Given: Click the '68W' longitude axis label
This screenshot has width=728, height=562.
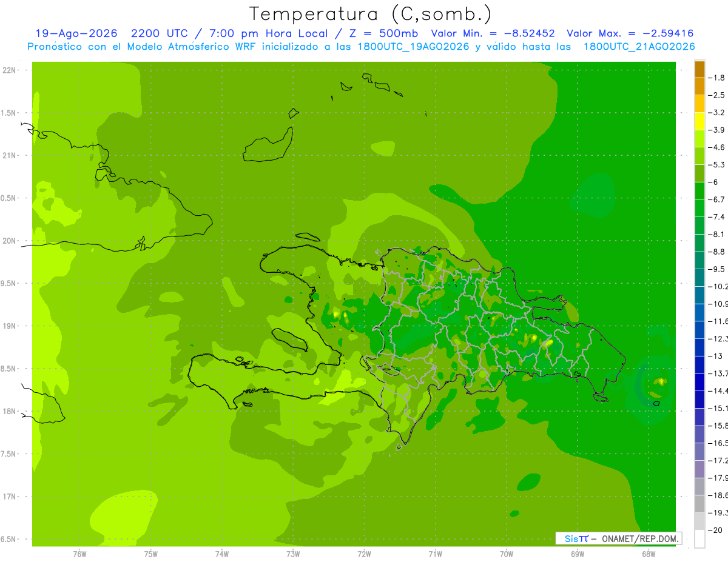Looking at the screenshot, I should [x=649, y=554].
